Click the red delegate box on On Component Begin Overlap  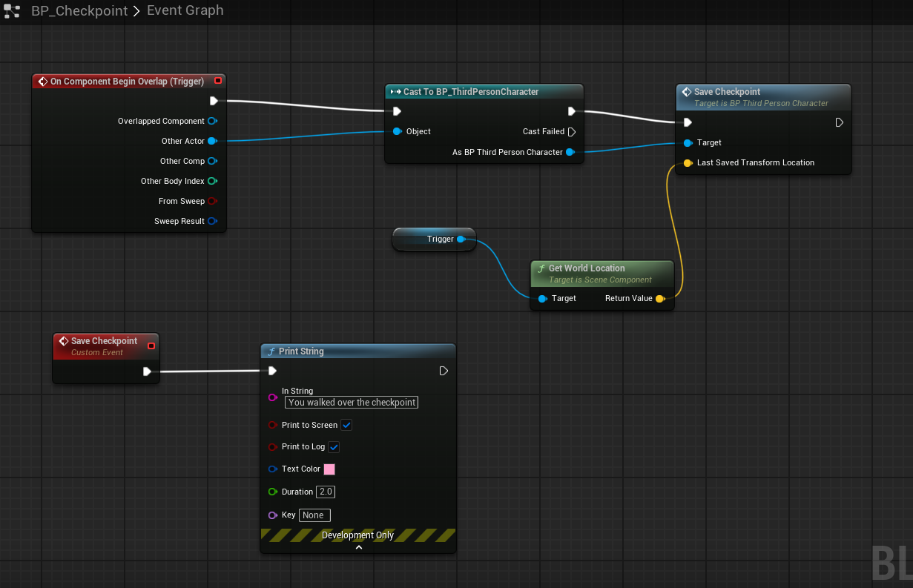point(217,81)
